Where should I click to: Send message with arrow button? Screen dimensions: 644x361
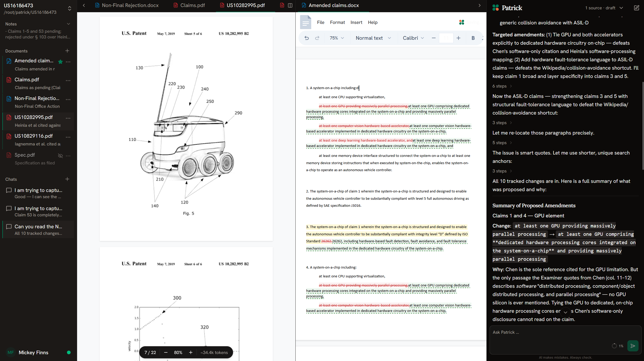pyautogui.click(x=633, y=346)
